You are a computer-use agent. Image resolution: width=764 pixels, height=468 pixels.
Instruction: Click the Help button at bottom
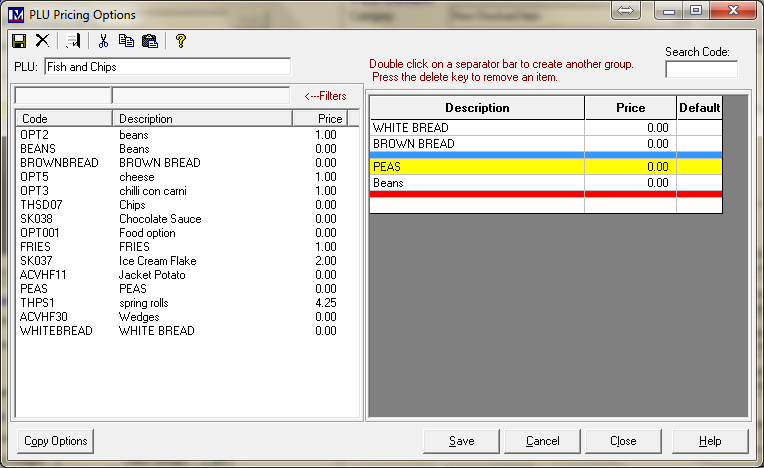(x=710, y=441)
